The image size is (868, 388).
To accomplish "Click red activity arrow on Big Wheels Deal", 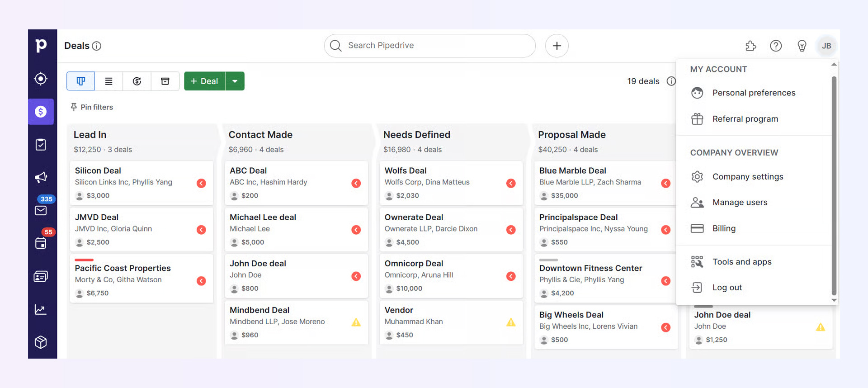I will (666, 327).
